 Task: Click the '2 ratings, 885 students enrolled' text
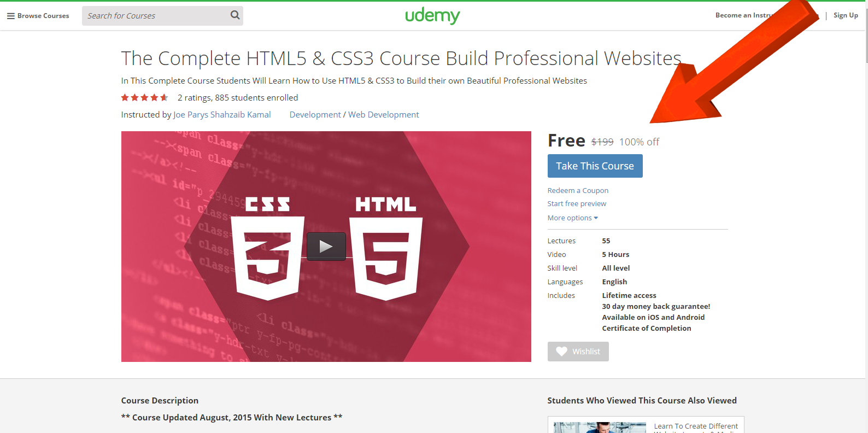pos(238,98)
